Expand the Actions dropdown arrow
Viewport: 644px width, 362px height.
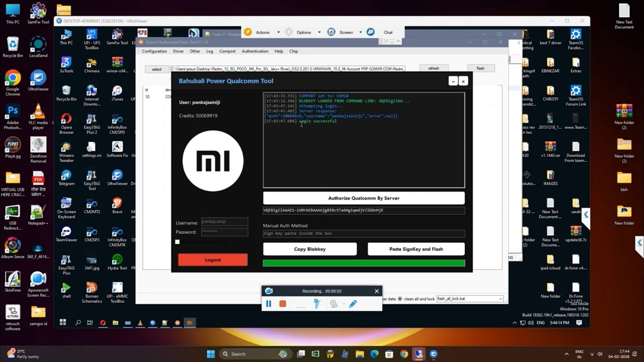coord(278,32)
